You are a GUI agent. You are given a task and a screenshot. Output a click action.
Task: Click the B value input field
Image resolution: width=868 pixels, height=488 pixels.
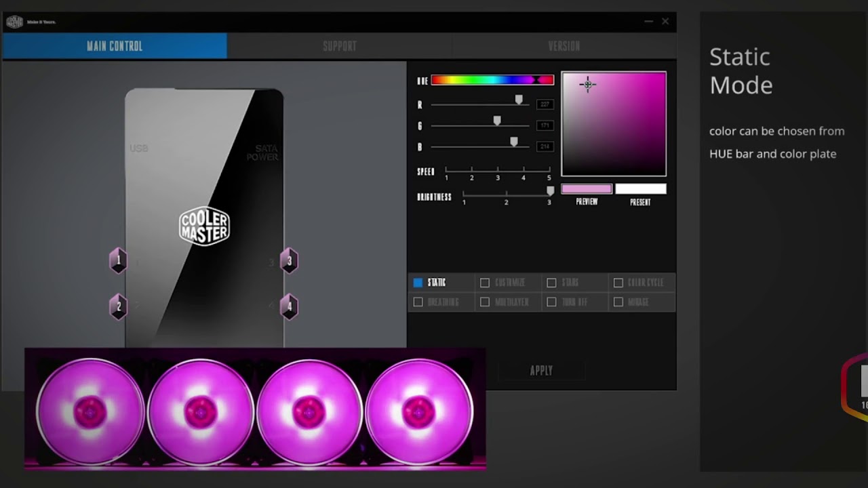545,146
